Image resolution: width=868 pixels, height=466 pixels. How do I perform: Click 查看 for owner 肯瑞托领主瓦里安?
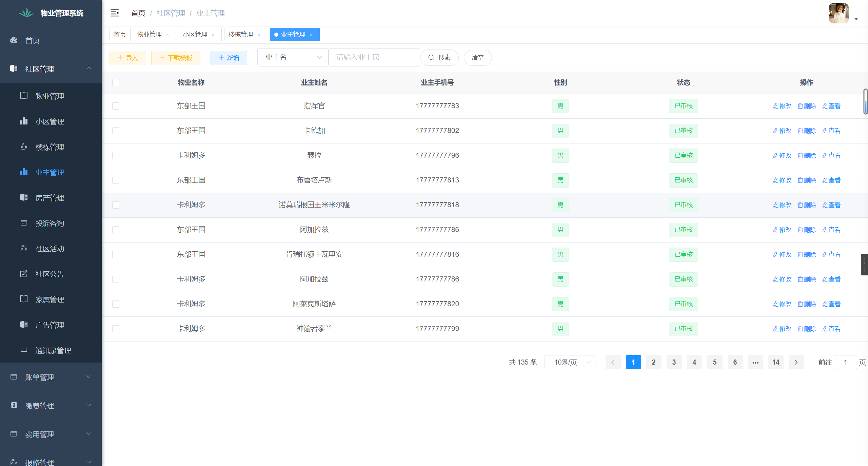coord(831,254)
